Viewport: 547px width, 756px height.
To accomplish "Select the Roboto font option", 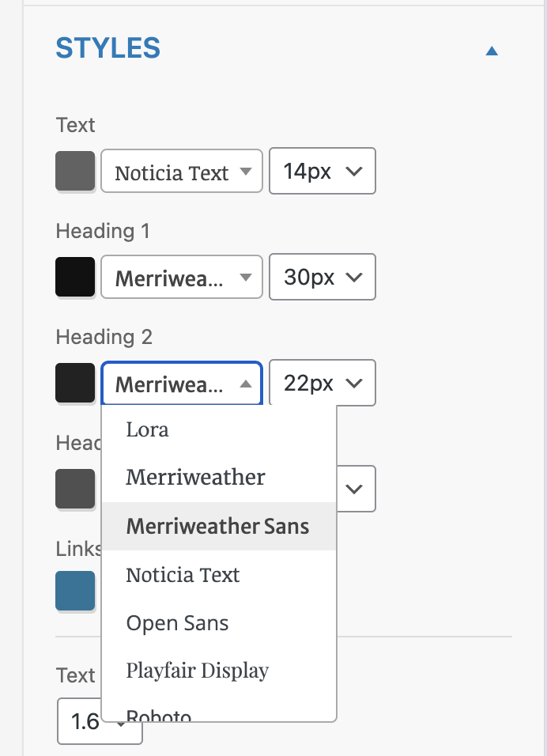I will [159, 715].
